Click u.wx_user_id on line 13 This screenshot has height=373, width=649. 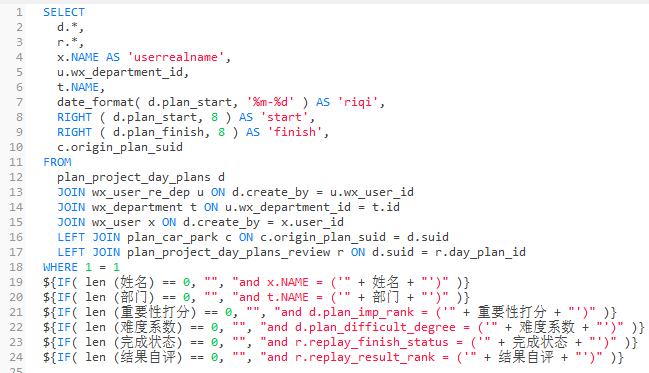point(372,192)
